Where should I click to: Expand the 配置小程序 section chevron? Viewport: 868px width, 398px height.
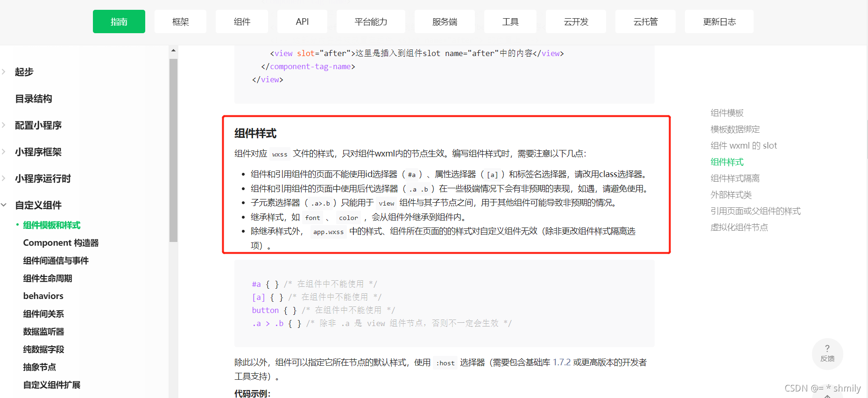[4, 125]
